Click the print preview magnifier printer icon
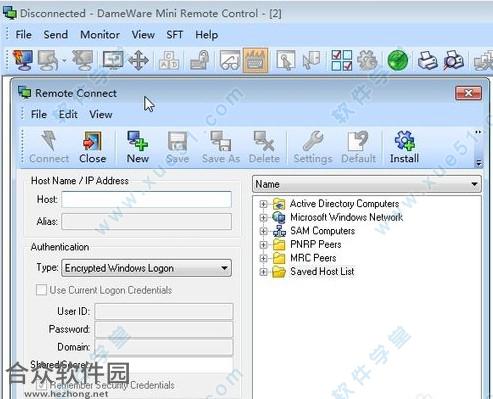This screenshot has height=399, width=493. (x=453, y=60)
